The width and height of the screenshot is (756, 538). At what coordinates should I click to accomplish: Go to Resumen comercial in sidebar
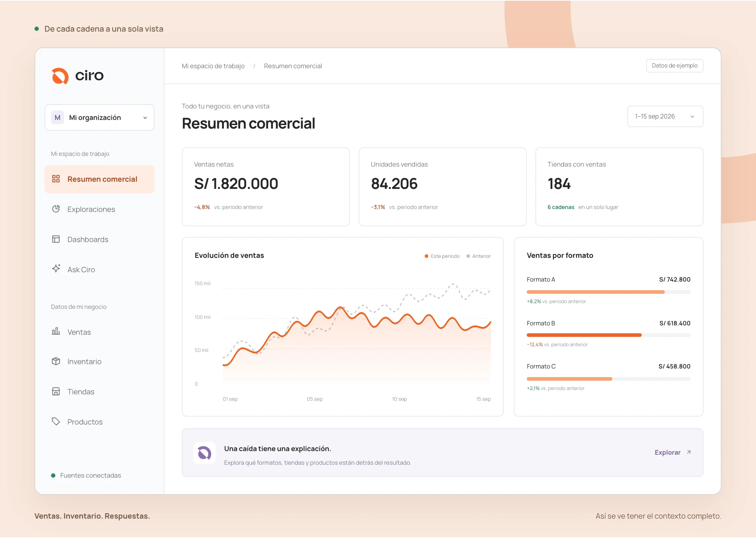point(100,179)
